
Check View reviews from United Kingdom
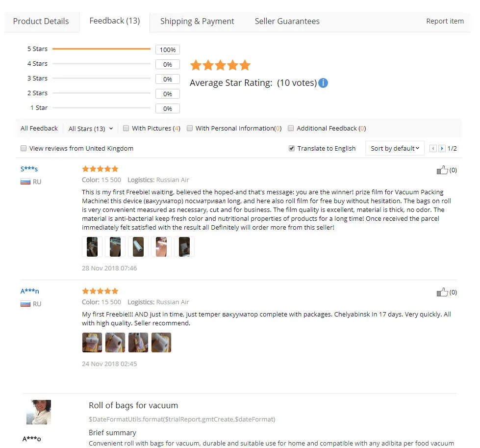[24, 148]
